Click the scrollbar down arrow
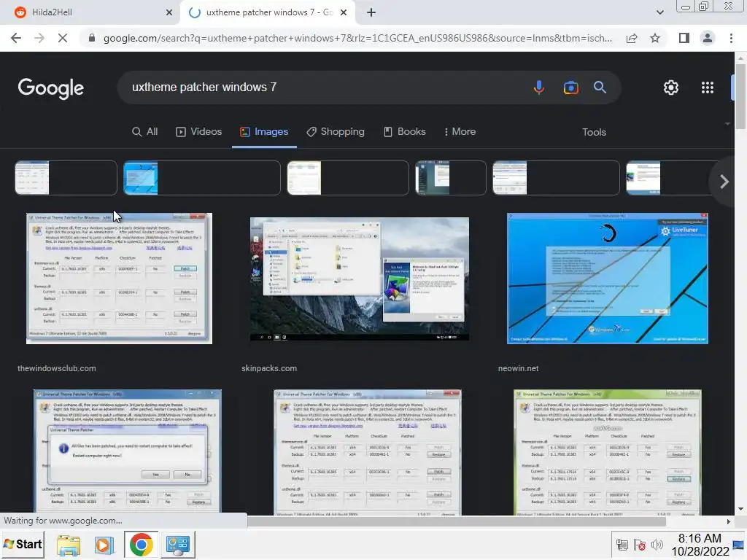The height and width of the screenshot is (560, 747). pyautogui.click(x=740, y=508)
